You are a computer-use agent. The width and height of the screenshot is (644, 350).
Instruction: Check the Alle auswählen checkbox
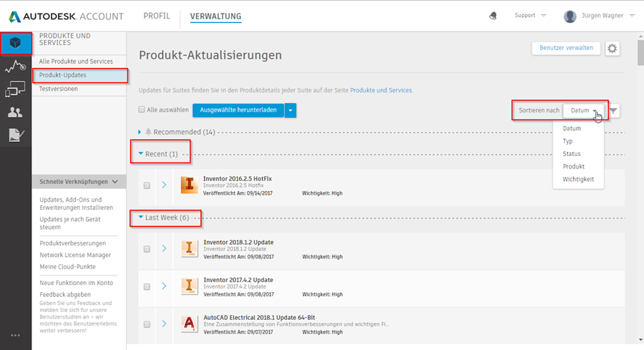(x=142, y=110)
